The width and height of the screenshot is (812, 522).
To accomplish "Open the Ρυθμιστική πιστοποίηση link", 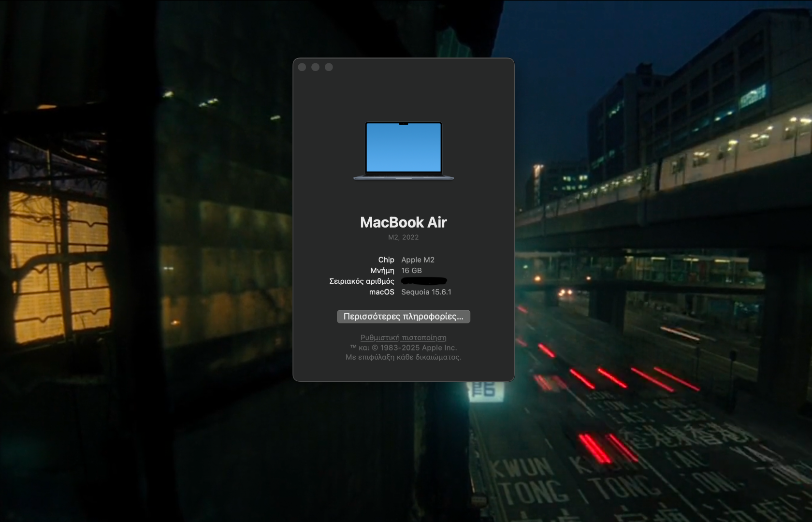I will pyautogui.click(x=403, y=337).
